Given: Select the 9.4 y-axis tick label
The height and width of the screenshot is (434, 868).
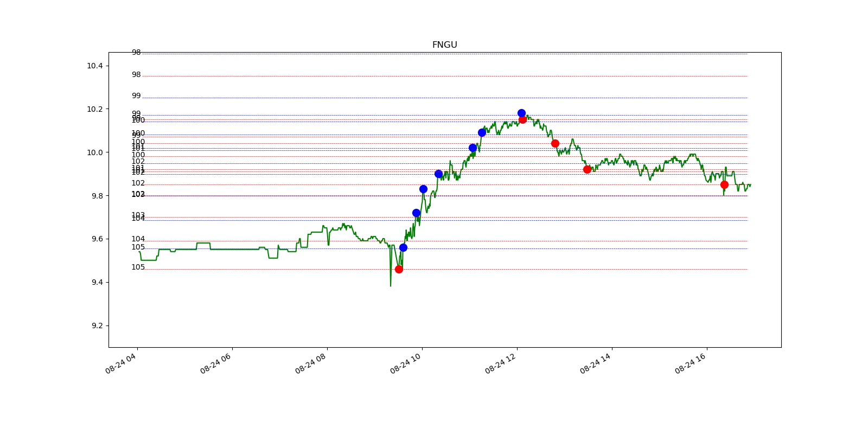Looking at the screenshot, I should coord(97,282).
